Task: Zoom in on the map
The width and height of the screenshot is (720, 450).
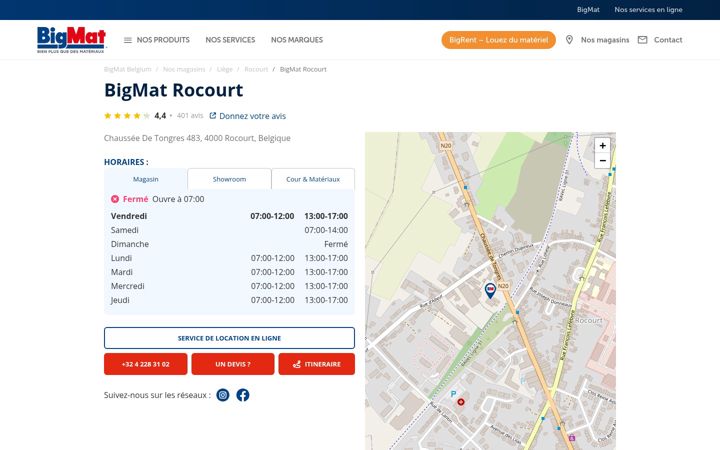Action: pos(602,146)
